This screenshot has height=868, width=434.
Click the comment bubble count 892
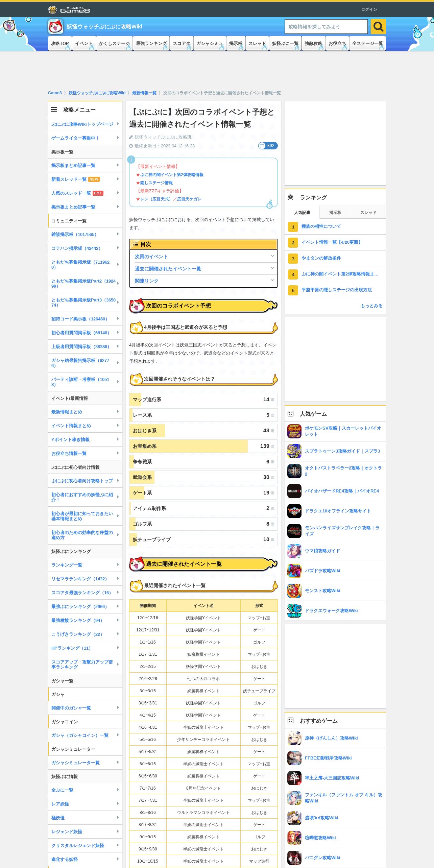[x=268, y=146]
